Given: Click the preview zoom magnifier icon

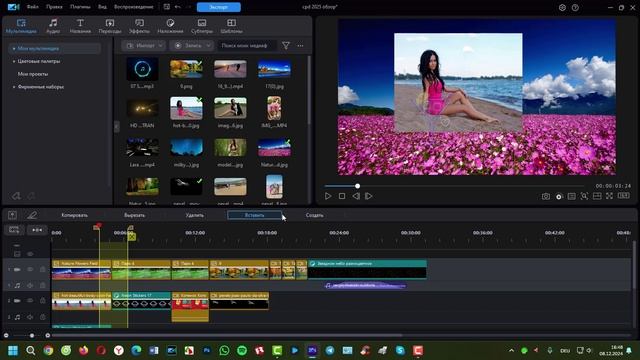Looking at the screenshot, I should 584,196.
